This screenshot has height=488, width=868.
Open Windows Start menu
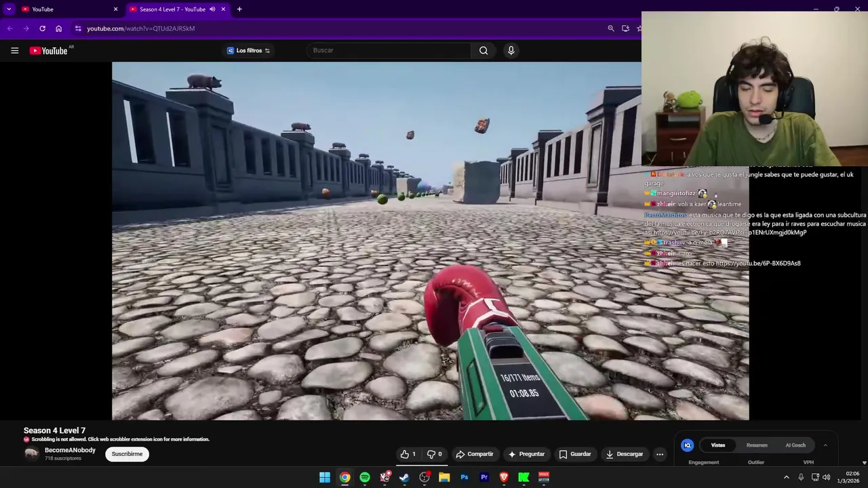325,477
